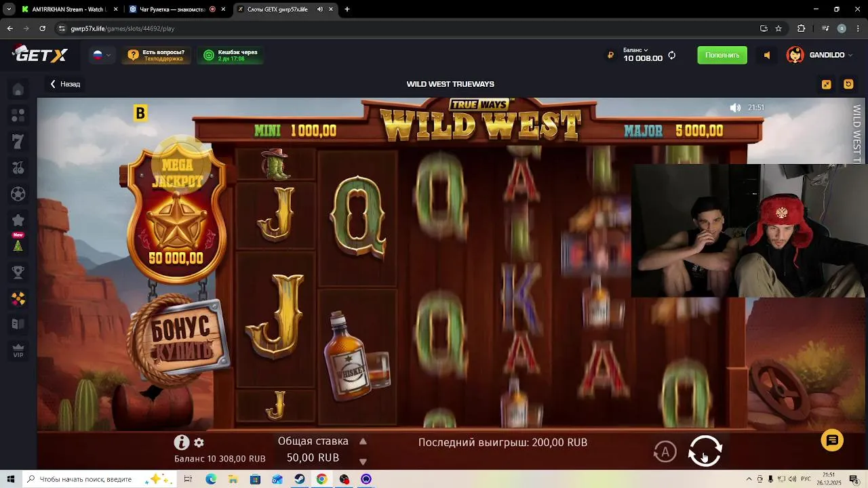
Task: Open File Explorer from taskbar
Action: tap(233, 479)
